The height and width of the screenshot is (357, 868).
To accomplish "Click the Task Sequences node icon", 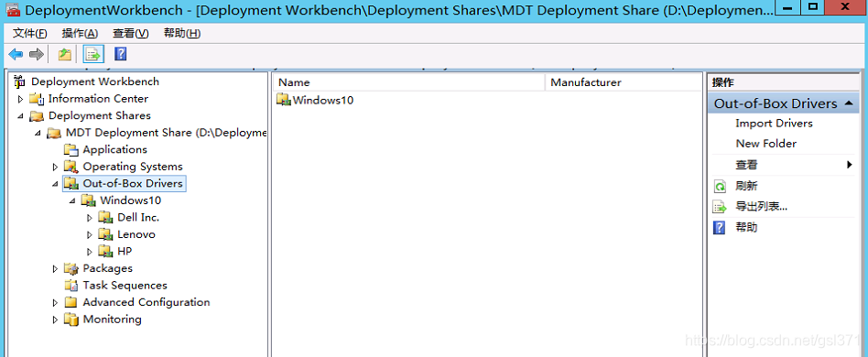I will (71, 286).
